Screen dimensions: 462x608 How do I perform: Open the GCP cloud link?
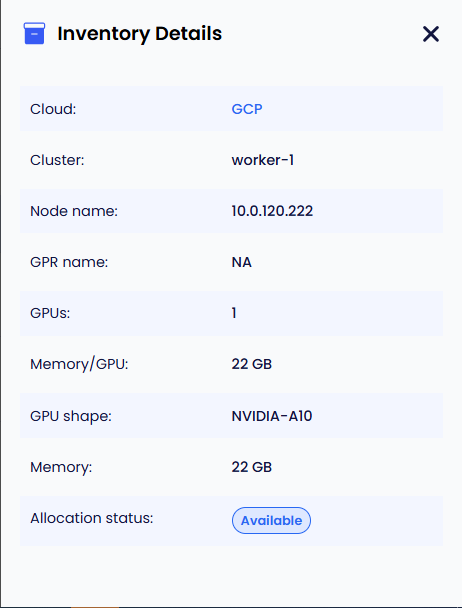point(247,109)
